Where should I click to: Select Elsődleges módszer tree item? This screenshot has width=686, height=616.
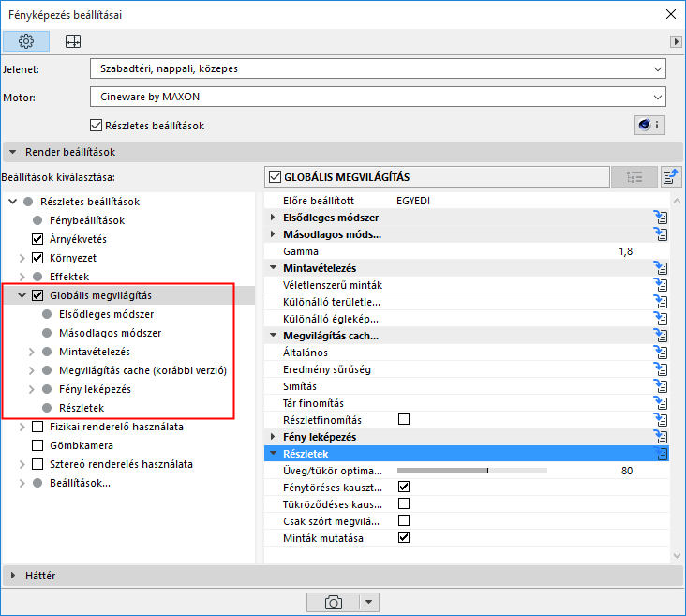tap(106, 314)
